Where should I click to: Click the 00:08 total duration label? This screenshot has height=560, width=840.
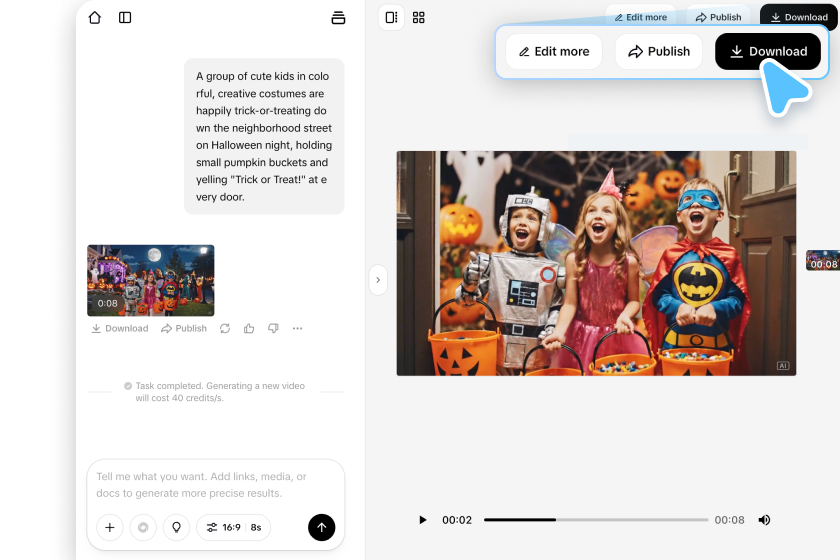click(729, 520)
